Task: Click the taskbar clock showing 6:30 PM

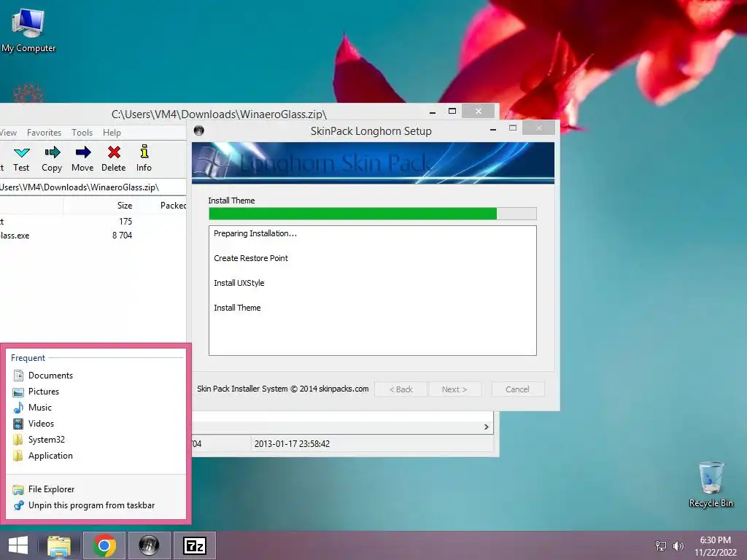Action: tap(715, 546)
